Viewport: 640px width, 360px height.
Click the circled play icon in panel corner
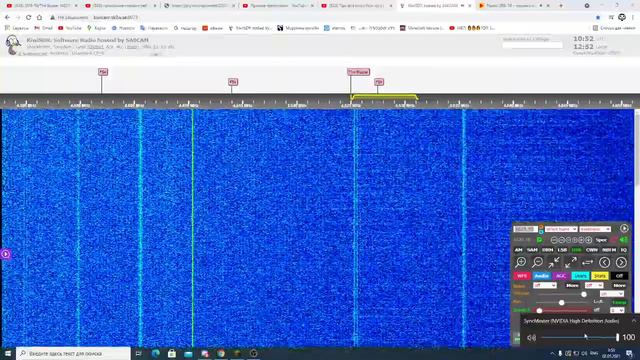pyautogui.click(x=624, y=229)
